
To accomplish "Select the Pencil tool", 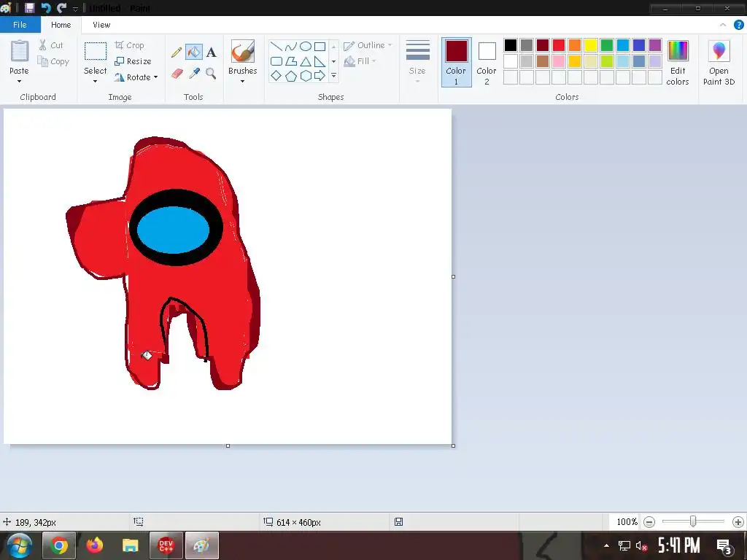I will [177, 52].
